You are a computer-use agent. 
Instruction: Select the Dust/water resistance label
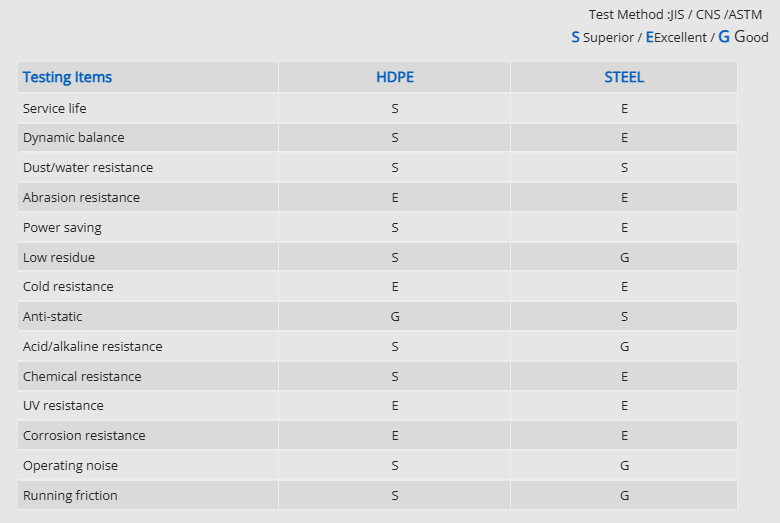[x=88, y=168]
